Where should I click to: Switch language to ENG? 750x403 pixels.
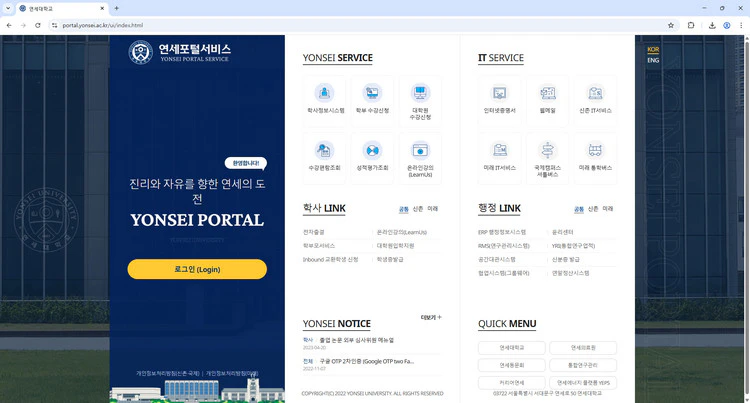[x=653, y=60]
